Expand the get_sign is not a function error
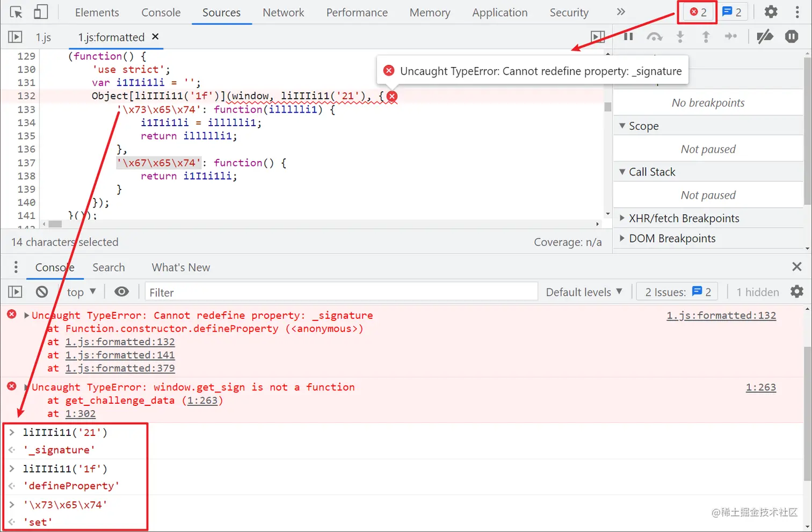The image size is (812, 532). (x=26, y=387)
